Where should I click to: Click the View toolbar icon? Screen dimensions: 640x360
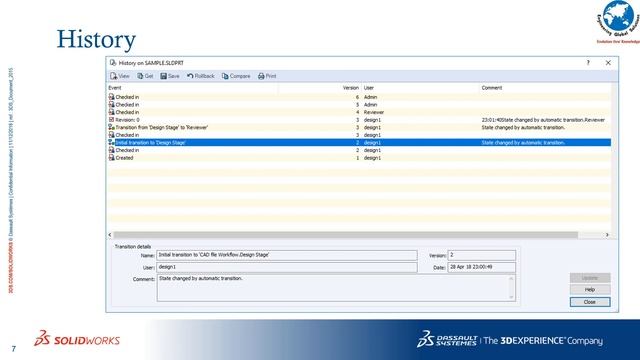coord(113,76)
